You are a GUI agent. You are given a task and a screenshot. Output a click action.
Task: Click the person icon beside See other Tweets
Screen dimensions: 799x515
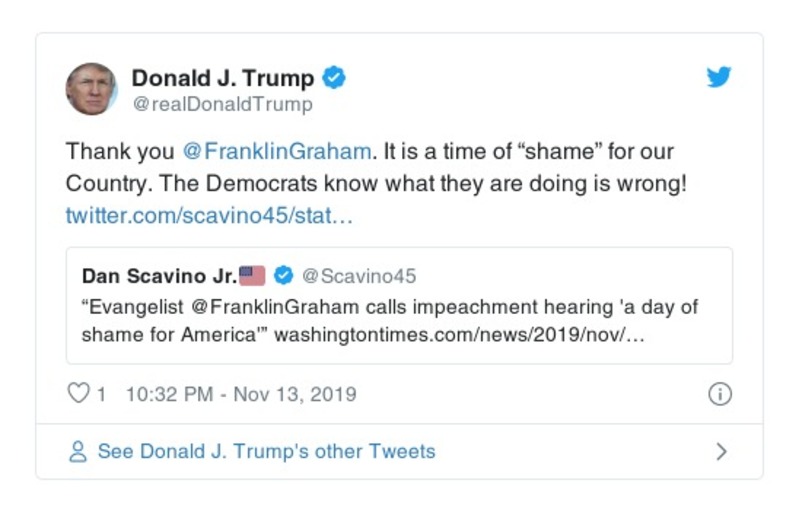pos(78,451)
